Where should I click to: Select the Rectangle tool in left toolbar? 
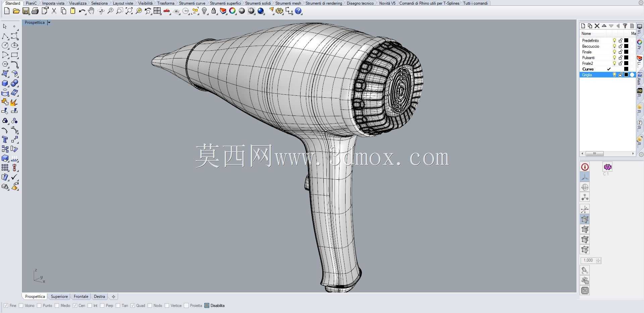(14, 55)
